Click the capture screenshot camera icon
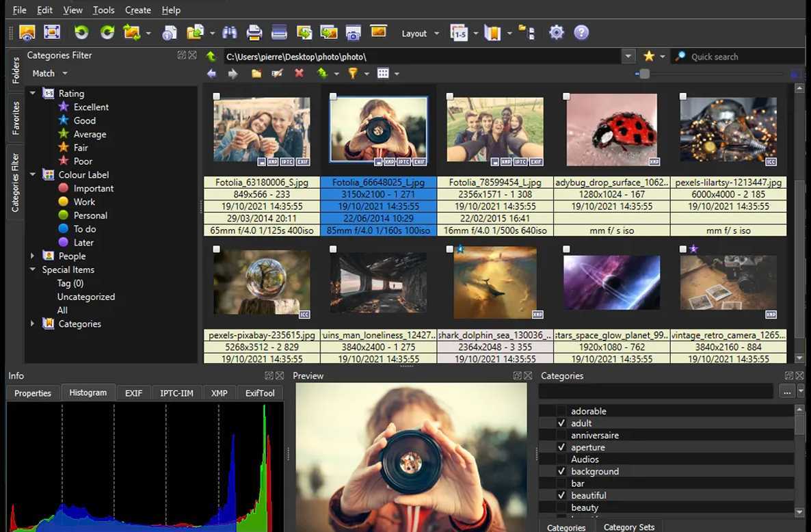 pyautogui.click(x=353, y=32)
